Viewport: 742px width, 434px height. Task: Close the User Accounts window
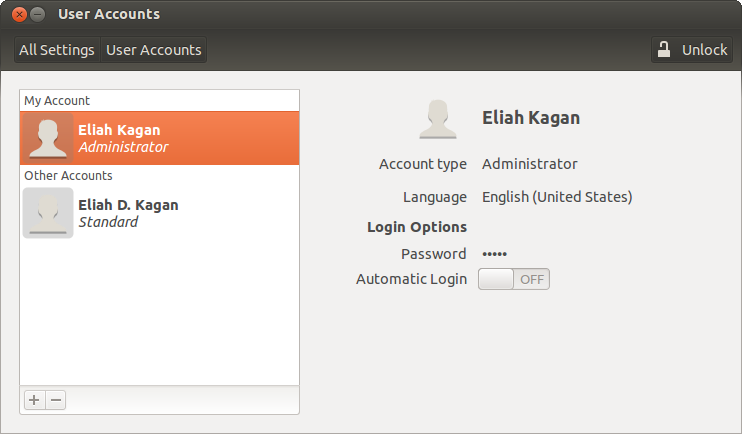(19, 15)
